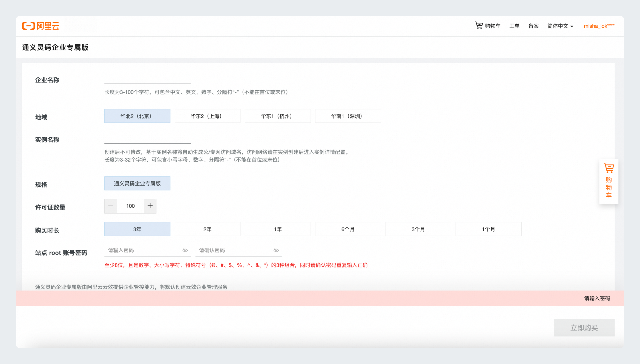Click the 通义灵码企业专属版 page title
Screen dimensions: 640x364
click(x=55, y=47)
